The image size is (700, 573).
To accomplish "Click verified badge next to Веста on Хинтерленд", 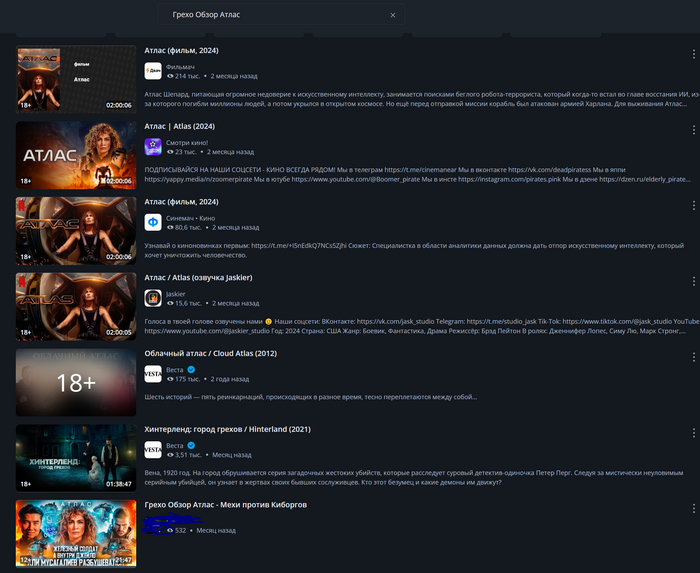I will (191, 445).
